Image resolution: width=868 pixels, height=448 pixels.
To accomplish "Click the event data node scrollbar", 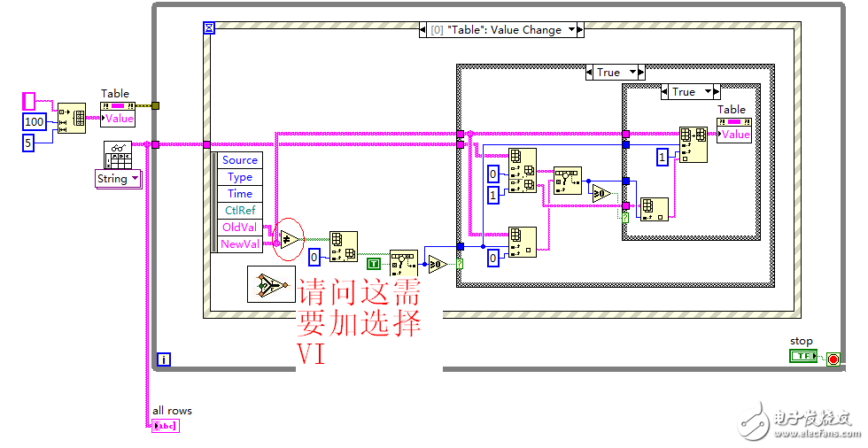I will (214, 202).
